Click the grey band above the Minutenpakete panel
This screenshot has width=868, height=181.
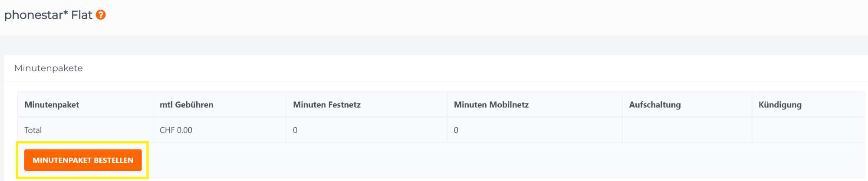[x=434, y=45]
